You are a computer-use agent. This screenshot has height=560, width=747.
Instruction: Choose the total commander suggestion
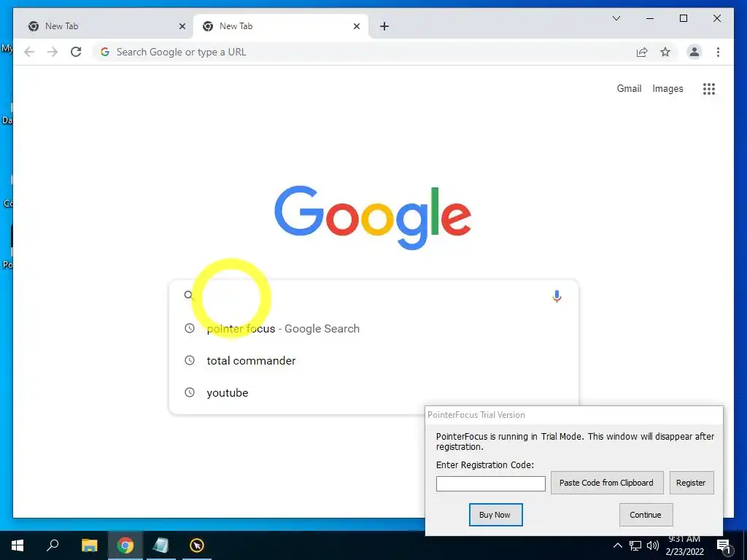pos(373,360)
